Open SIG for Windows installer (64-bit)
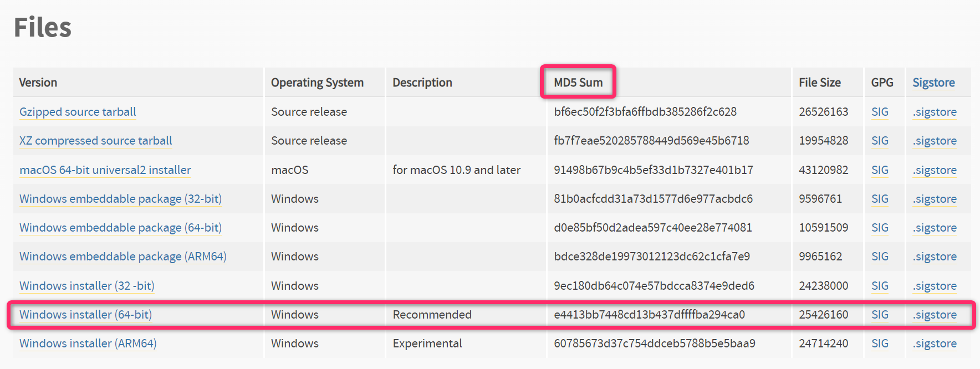980x369 pixels. tap(880, 315)
